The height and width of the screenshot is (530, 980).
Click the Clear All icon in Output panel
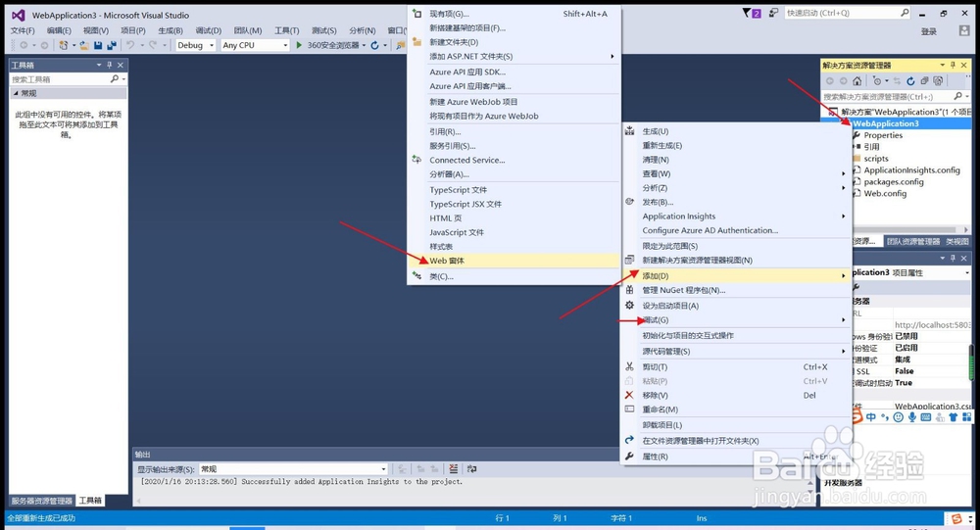453,468
